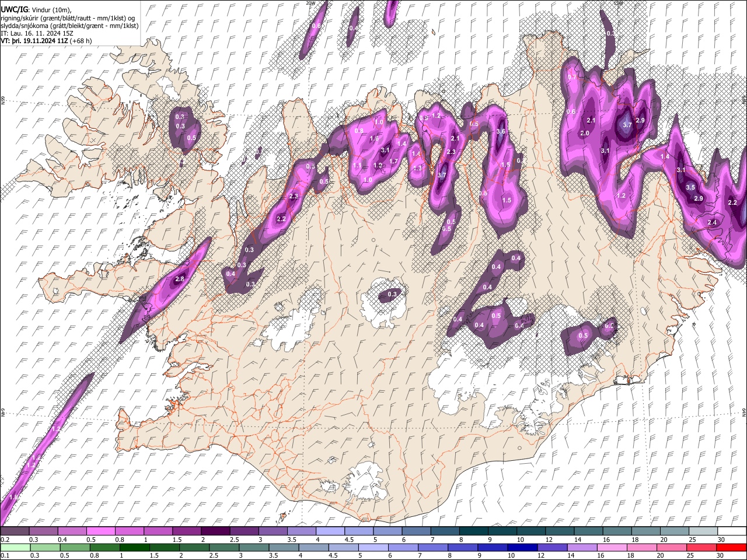Select the '10' label on the rain scale

click(x=511, y=555)
